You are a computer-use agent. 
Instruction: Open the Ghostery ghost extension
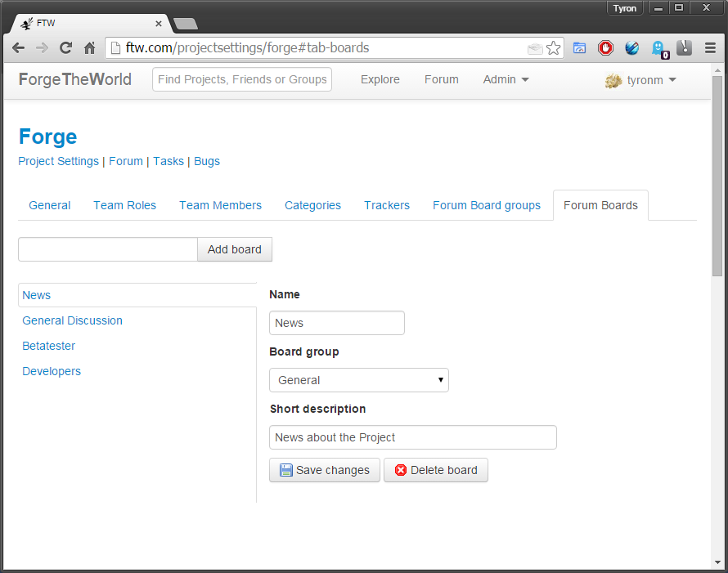(x=658, y=48)
